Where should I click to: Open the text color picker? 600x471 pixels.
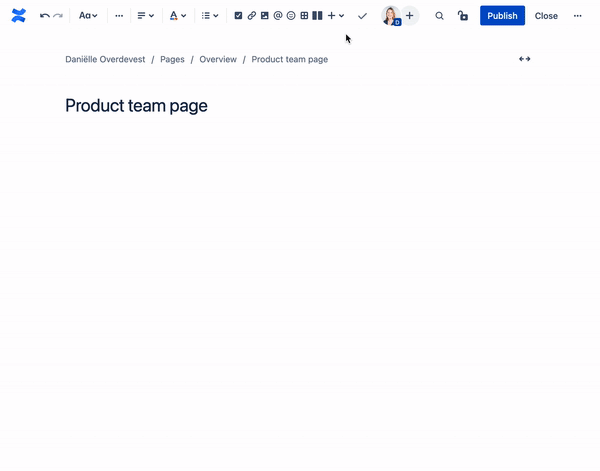click(177, 16)
